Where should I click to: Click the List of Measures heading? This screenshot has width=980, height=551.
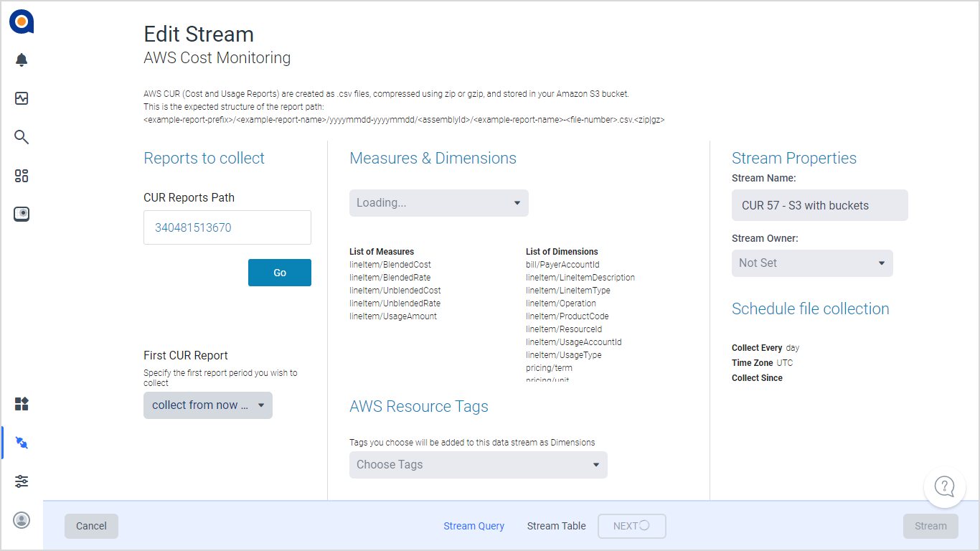click(382, 252)
